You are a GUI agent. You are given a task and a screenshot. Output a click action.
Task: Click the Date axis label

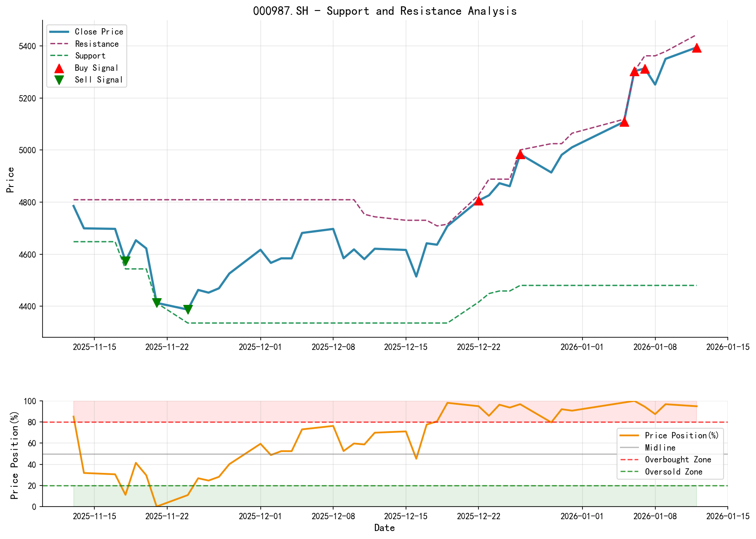(385, 528)
